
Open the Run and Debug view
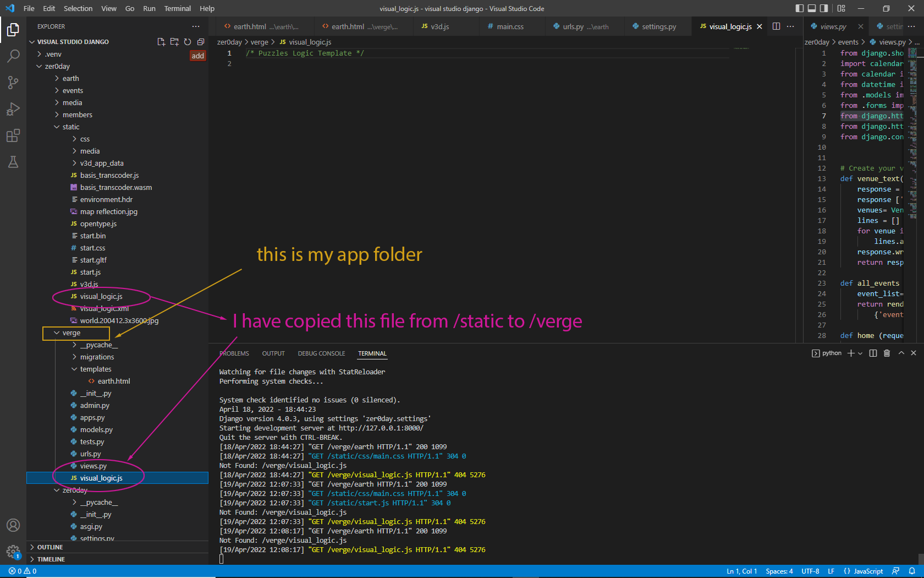coord(13,109)
